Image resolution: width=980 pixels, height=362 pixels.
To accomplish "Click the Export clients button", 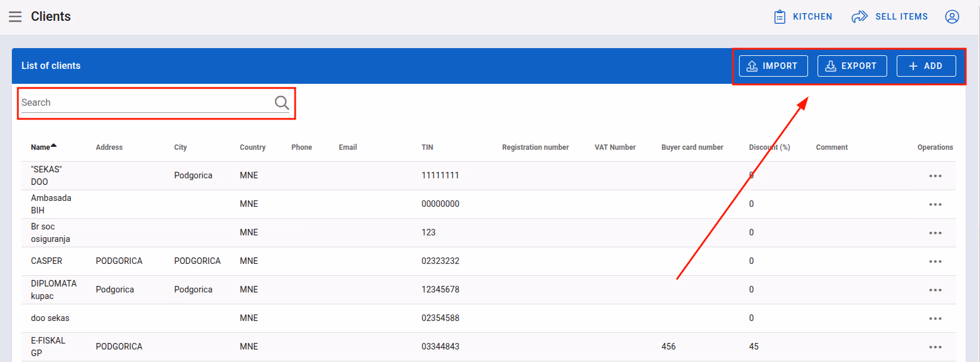I will click(x=852, y=66).
